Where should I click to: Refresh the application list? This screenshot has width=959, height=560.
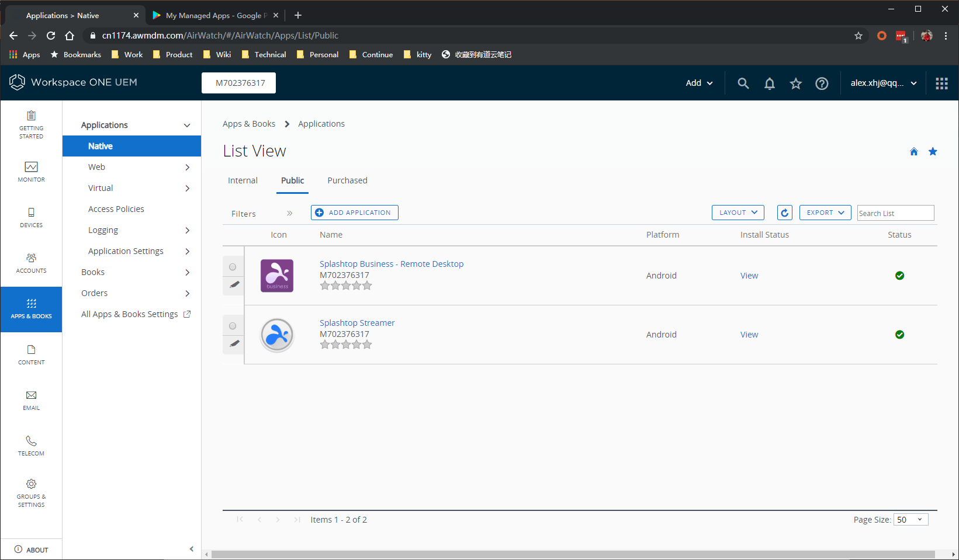click(784, 212)
